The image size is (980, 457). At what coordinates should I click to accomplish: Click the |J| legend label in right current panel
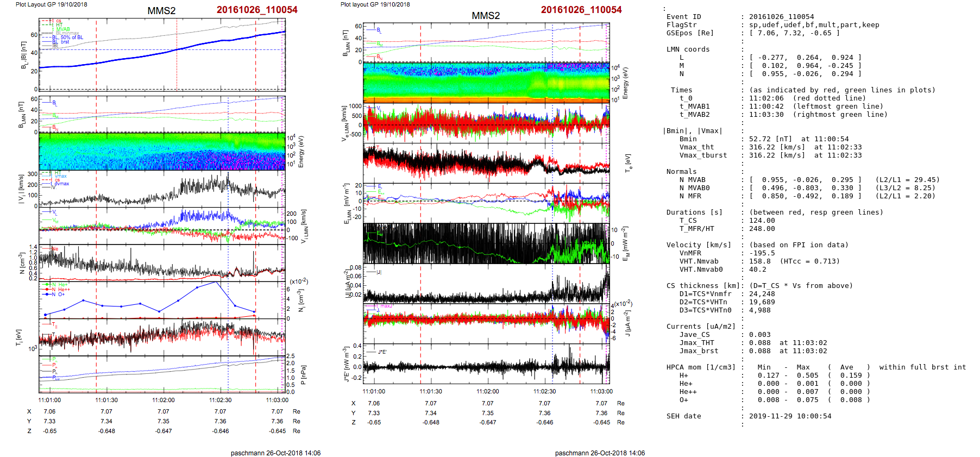tap(379, 272)
